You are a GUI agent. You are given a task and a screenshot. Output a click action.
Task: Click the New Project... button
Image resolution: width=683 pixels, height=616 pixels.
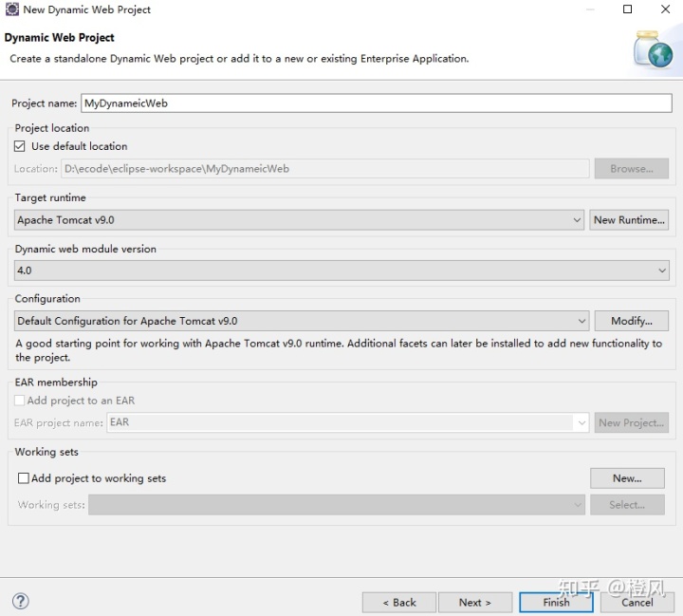point(631,422)
